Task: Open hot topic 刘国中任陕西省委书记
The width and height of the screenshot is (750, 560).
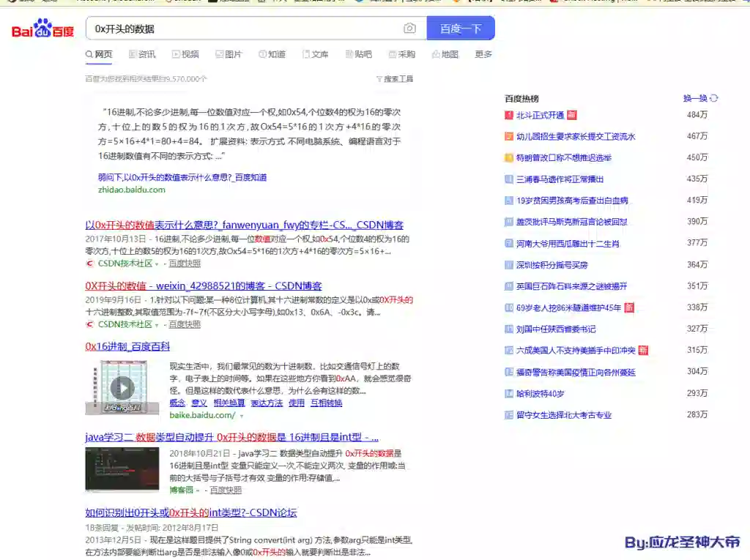Action: pyautogui.click(x=556, y=329)
